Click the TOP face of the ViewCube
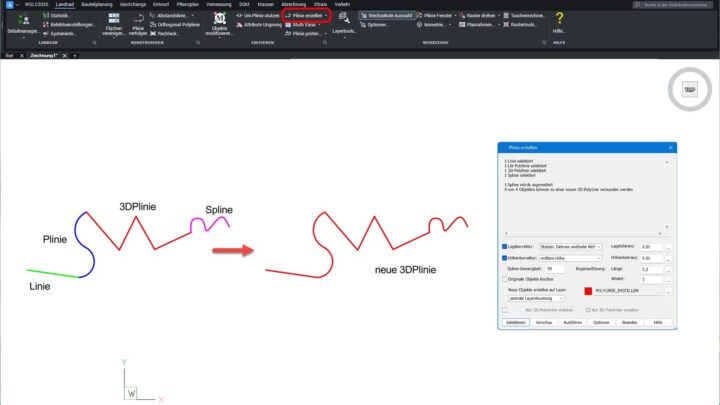This screenshot has height=405, width=720. [689, 90]
